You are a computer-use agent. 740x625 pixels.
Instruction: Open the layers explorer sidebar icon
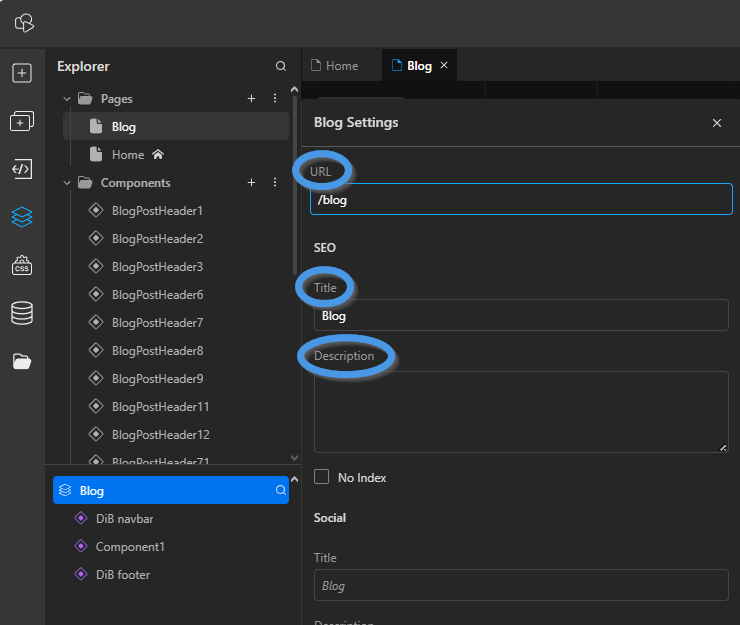pos(22,217)
